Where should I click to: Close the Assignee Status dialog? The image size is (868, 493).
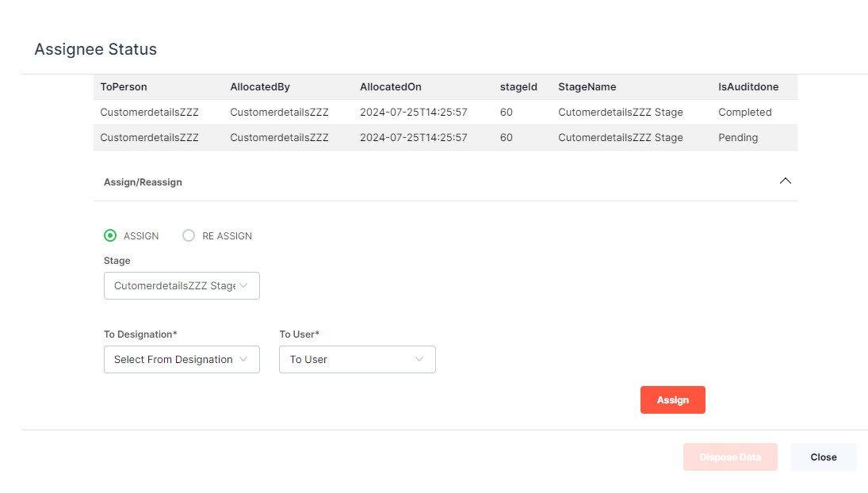(823, 457)
